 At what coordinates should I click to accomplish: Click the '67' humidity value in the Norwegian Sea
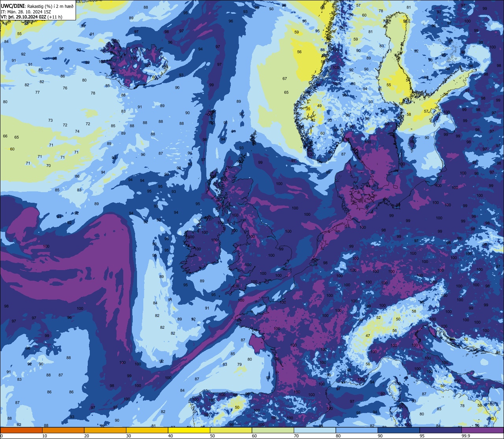(285, 79)
